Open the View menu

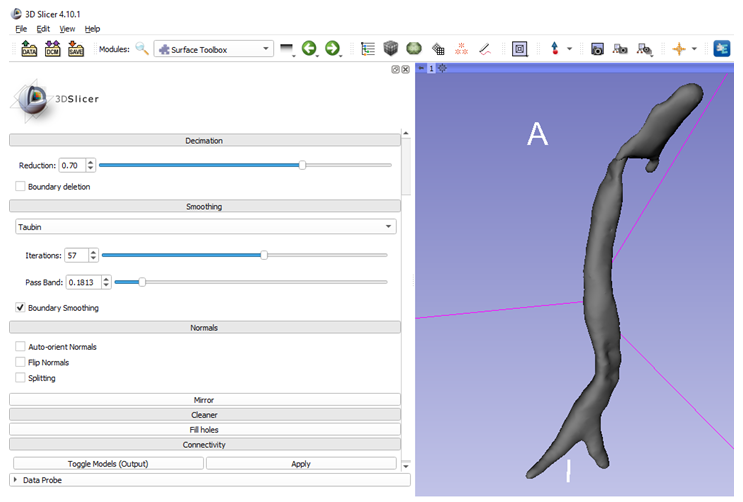click(x=67, y=29)
